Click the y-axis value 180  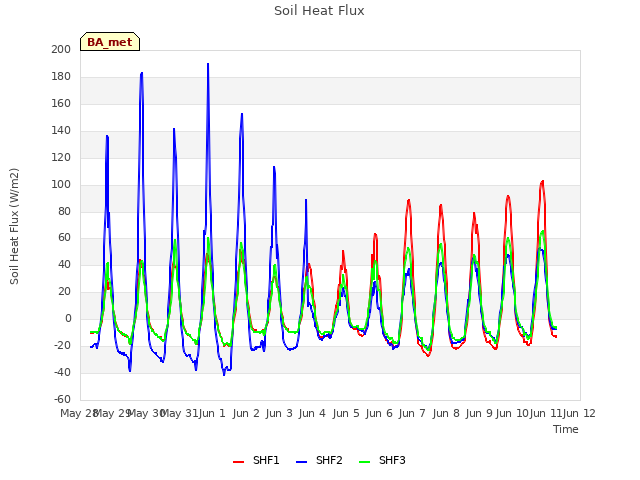(x=61, y=76)
